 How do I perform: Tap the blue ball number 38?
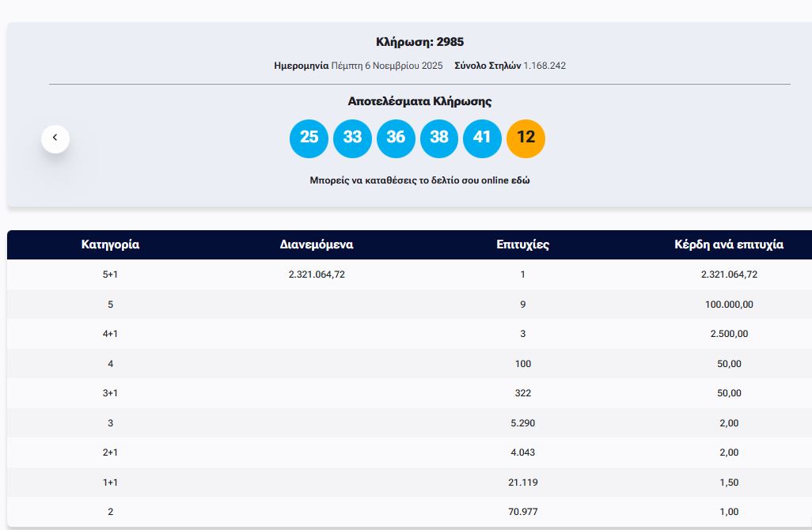439,138
